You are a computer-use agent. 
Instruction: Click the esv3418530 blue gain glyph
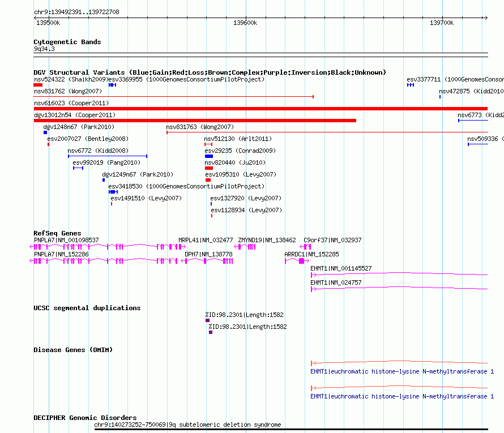113,192
